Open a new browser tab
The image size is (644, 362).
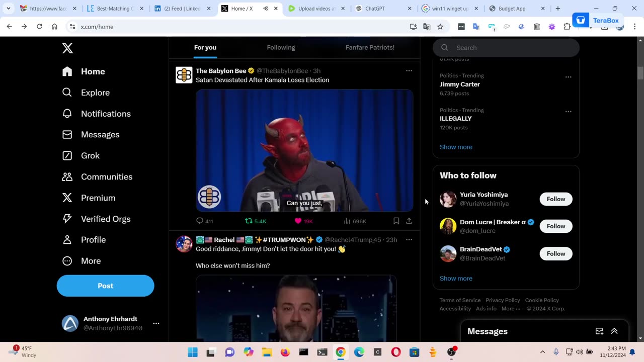pyautogui.click(x=557, y=9)
